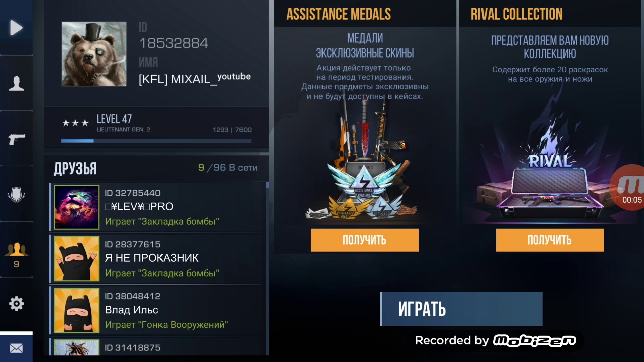644x362 pixels.
Task: Open the clan shield emblem icon
Action: (16, 195)
